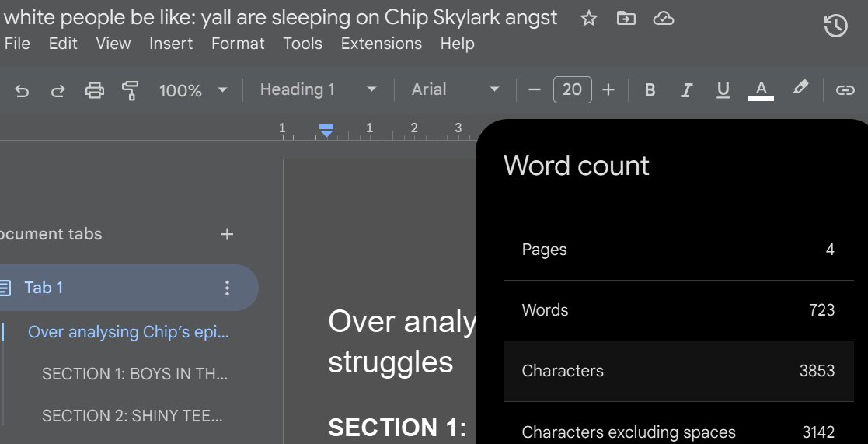
Task: Open the View menu
Action: (113, 44)
